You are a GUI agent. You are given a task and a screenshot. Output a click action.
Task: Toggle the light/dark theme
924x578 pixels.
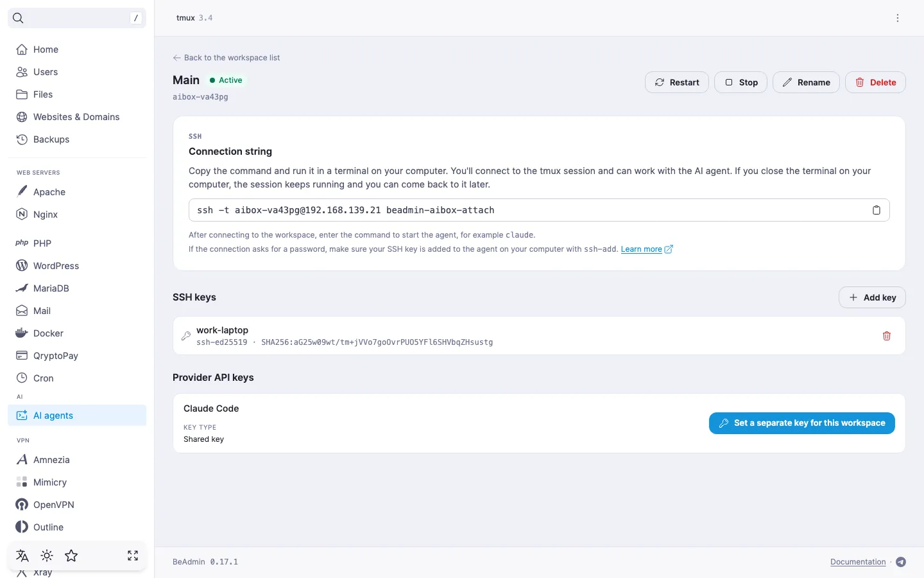click(x=47, y=556)
